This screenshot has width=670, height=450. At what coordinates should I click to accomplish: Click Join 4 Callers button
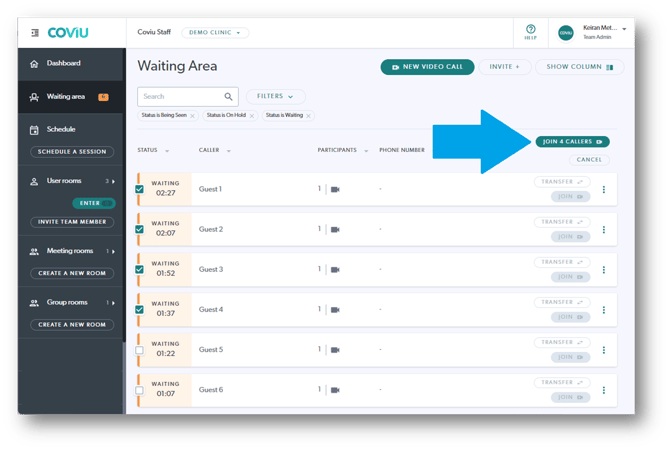(x=572, y=142)
